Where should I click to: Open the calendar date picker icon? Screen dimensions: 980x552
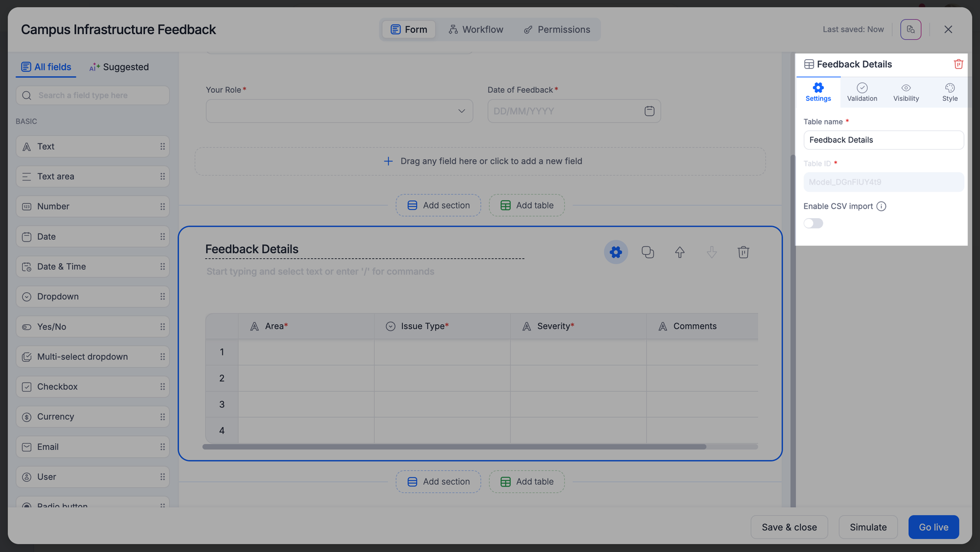tap(649, 111)
